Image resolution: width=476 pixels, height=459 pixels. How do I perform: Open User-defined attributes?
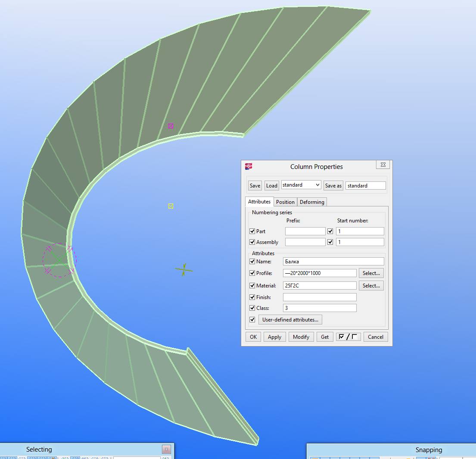click(290, 319)
